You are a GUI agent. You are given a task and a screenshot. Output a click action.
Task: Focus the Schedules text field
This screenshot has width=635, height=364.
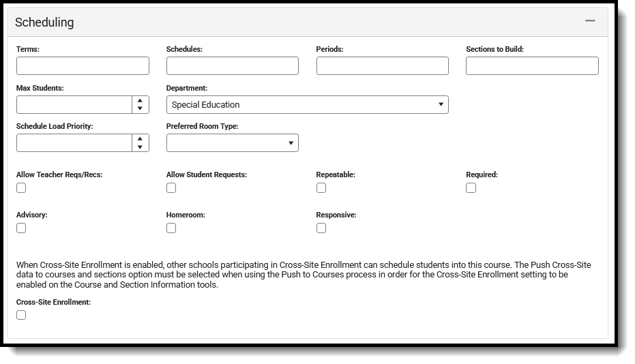click(x=233, y=65)
